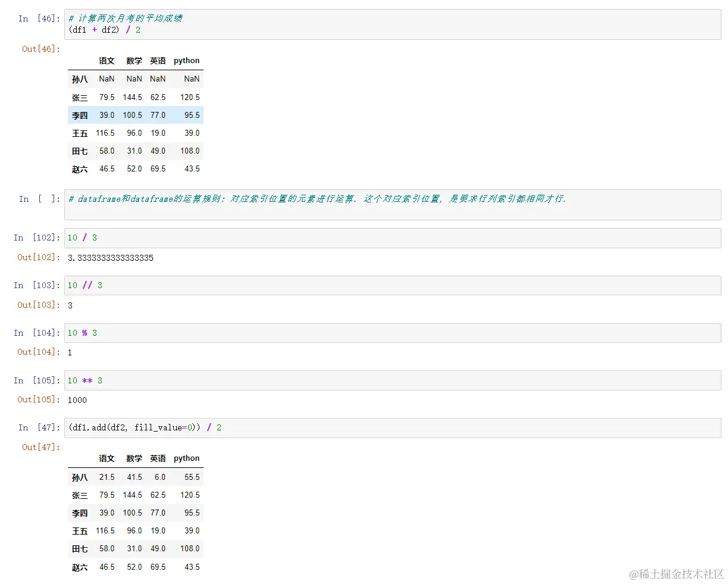Click the python column header in Out[47] table
728x584 pixels.
187,458
